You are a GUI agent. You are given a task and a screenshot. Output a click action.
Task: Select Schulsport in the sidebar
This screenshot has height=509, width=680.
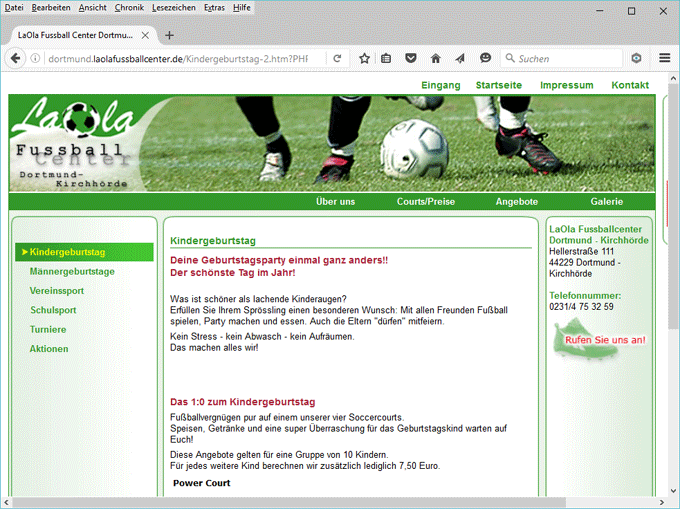[53, 310]
